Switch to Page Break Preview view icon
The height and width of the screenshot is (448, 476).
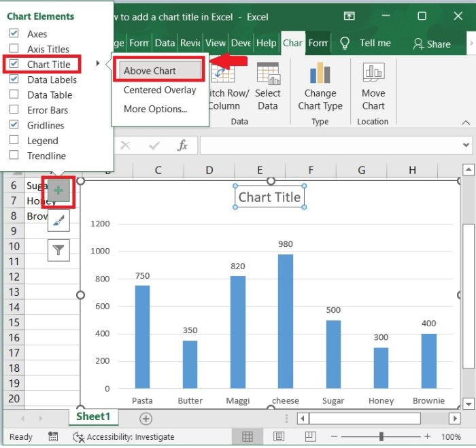coord(309,436)
